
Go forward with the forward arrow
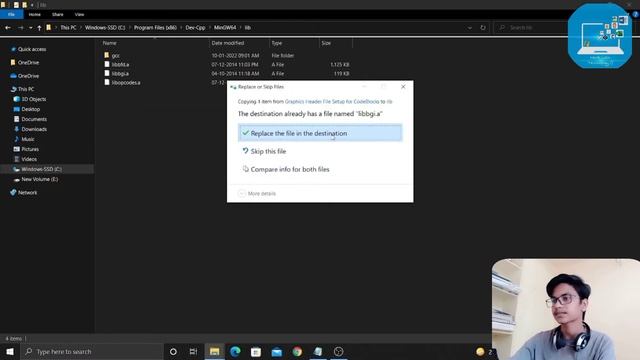(x=20, y=28)
